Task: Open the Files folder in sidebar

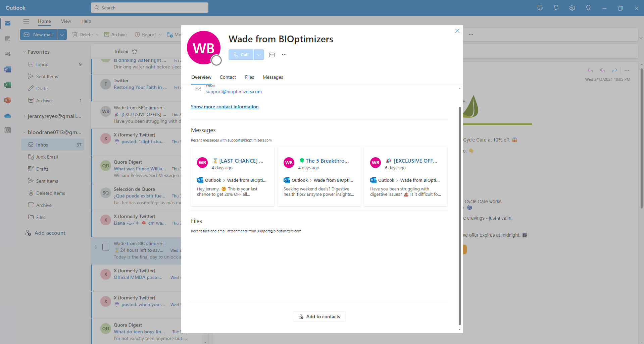Action: click(53, 217)
